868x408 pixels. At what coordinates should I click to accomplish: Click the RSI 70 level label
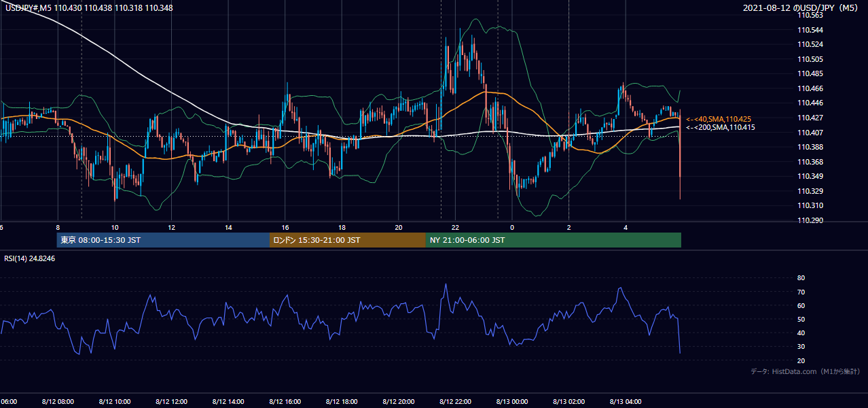pyautogui.click(x=801, y=292)
